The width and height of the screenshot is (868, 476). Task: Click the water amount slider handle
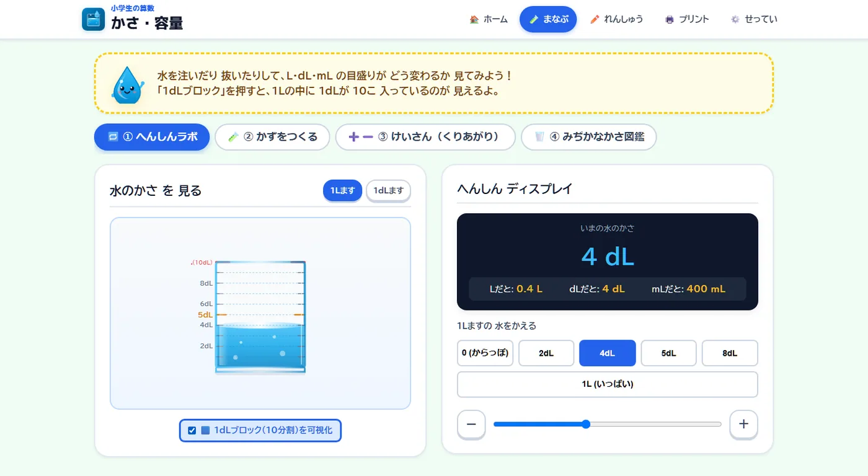pos(586,424)
